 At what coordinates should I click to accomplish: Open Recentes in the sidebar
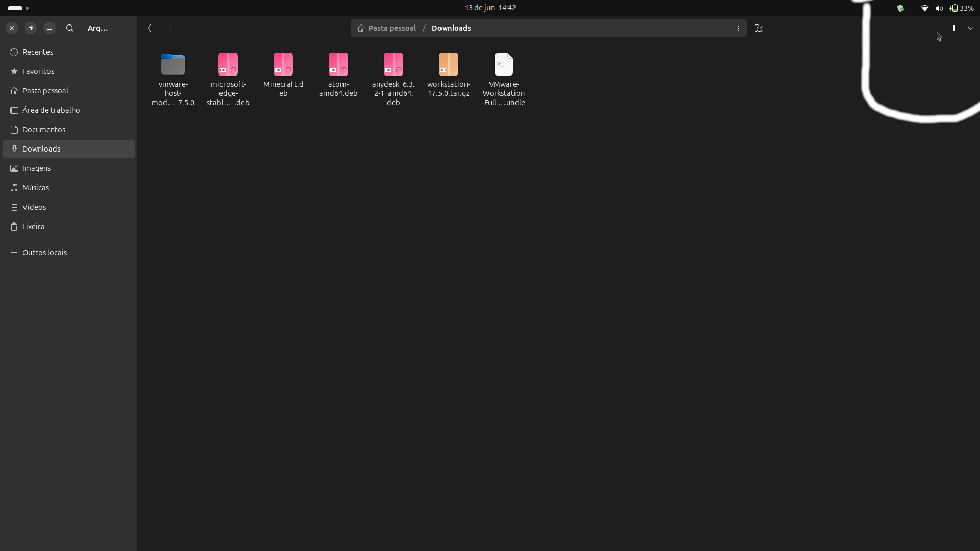coord(69,52)
